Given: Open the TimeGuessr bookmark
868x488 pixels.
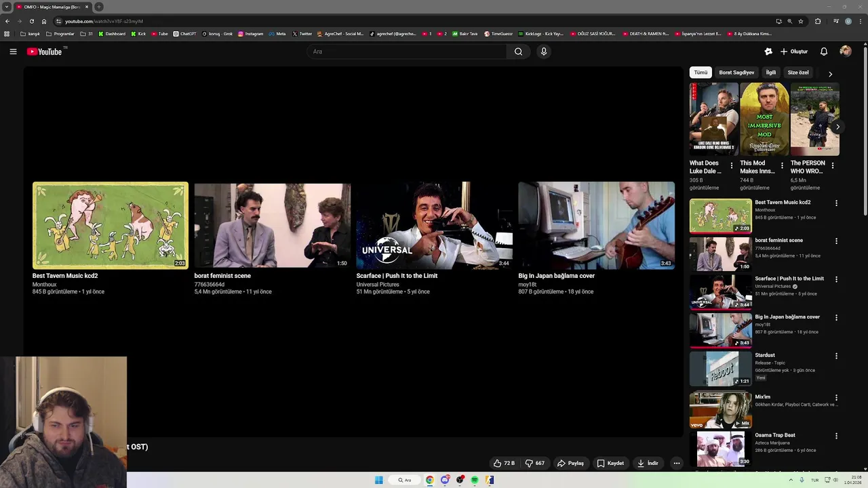Looking at the screenshot, I should [x=498, y=34].
